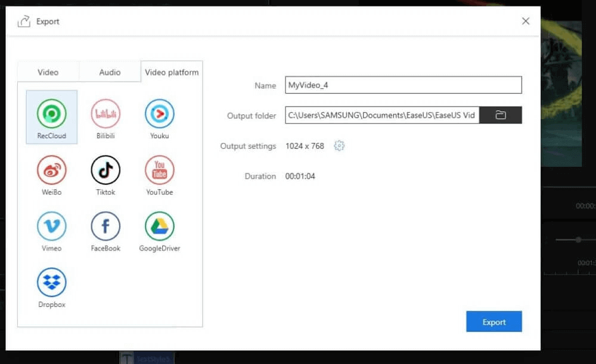596x364 pixels.
Task: Click the blue Export button
Action: 493,322
